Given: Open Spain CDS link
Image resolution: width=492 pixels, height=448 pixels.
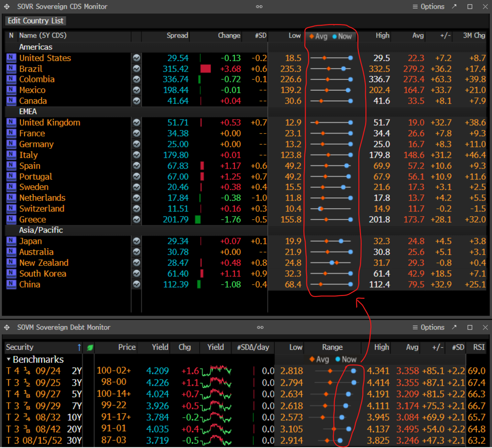Looking at the screenshot, I should pos(30,166).
